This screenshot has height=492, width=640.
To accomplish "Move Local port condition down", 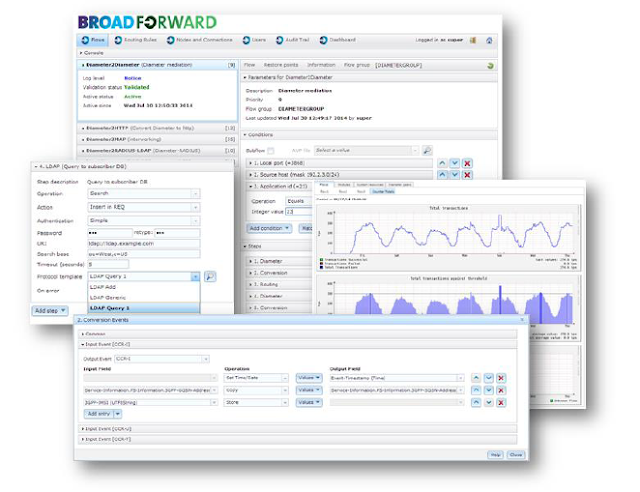I will (x=455, y=163).
